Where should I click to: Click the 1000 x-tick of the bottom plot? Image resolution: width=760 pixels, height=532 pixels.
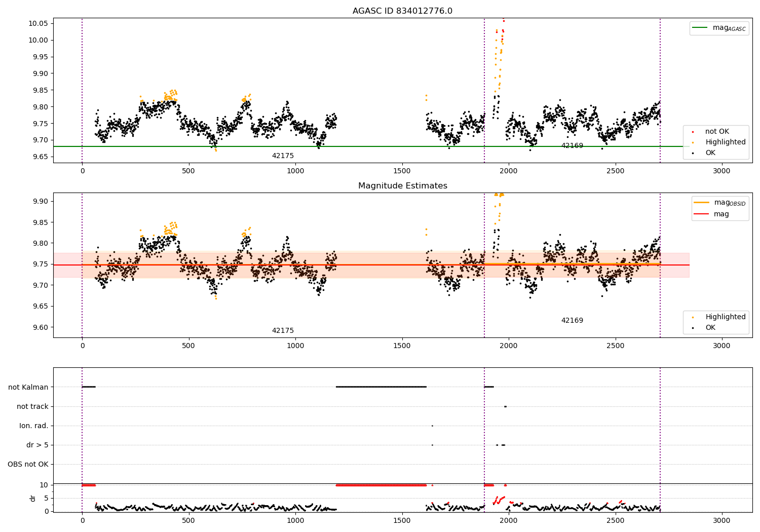295,521
